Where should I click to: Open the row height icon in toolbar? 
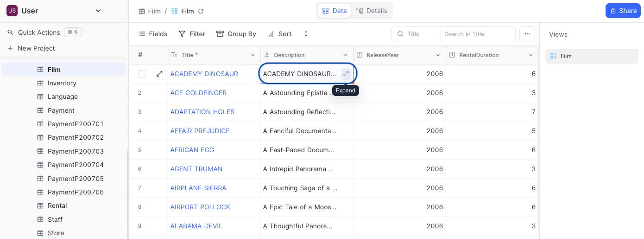click(306, 34)
